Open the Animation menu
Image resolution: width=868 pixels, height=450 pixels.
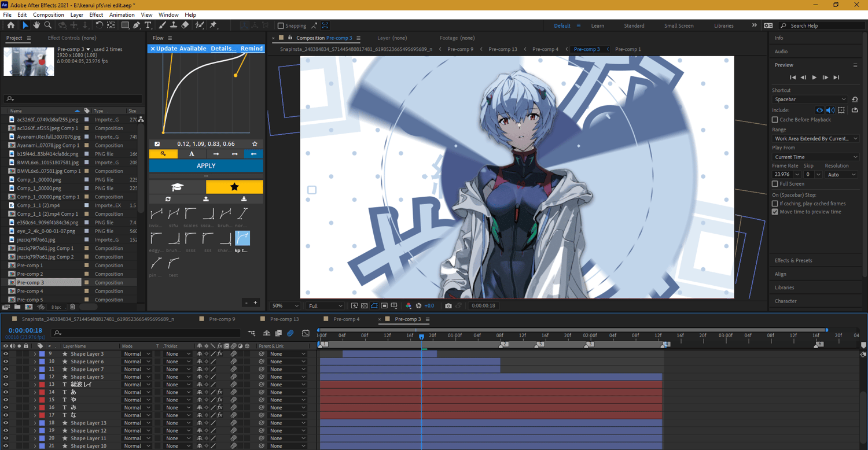122,14
